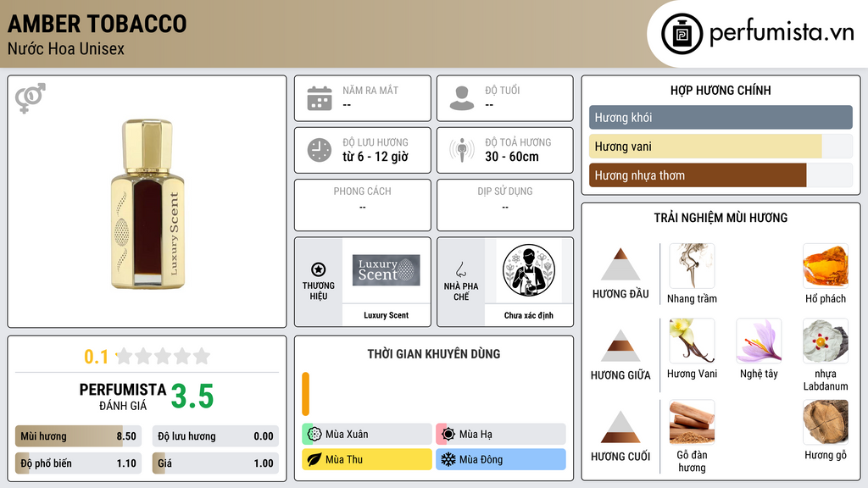Click the Mùi hương 8.50 rating bar
868x488 pixels.
(78, 436)
